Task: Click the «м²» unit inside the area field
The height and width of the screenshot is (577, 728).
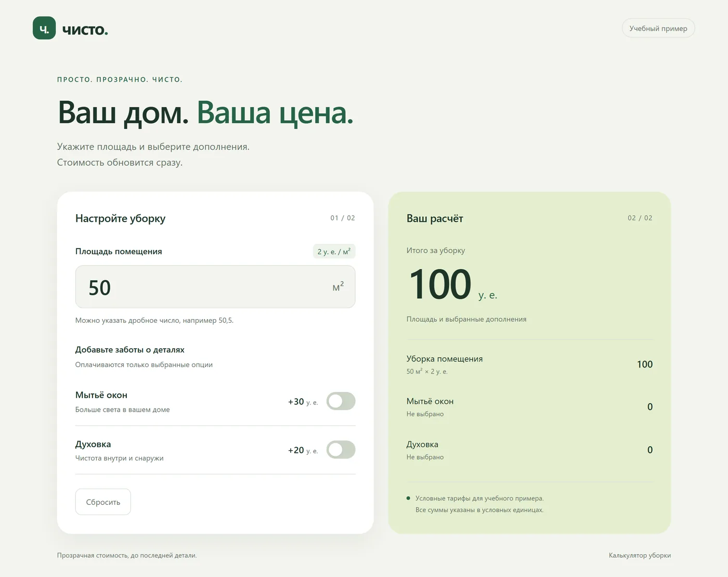Action: (x=338, y=286)
